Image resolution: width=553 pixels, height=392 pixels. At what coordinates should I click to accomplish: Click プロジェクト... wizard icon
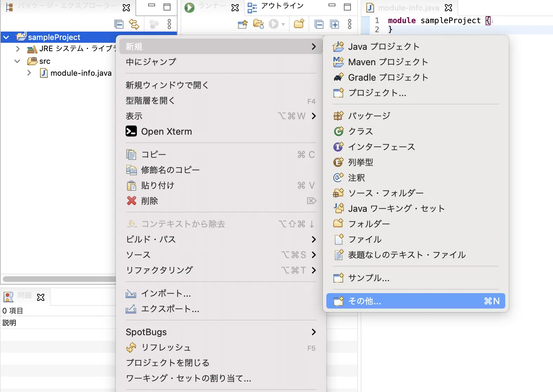tap(338, 93)
